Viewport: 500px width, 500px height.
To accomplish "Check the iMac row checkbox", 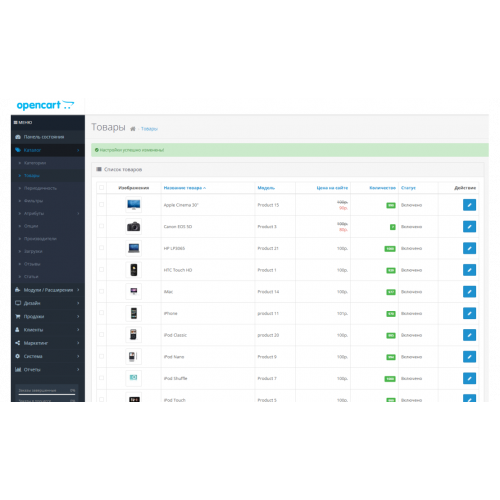I will [x=101, y=291].
